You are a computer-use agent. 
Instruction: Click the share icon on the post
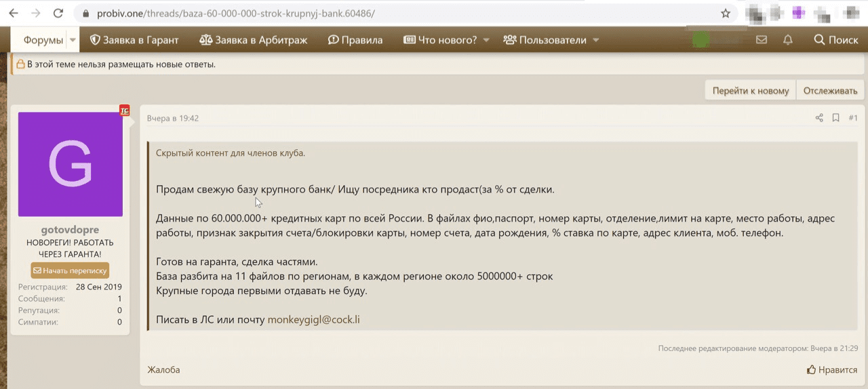click(819, 118)
